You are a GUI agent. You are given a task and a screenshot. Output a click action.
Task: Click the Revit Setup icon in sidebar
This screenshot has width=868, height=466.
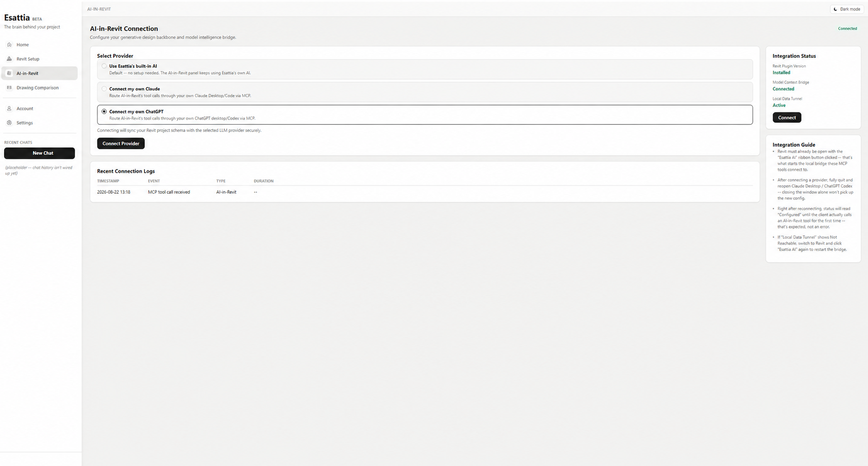9,59
